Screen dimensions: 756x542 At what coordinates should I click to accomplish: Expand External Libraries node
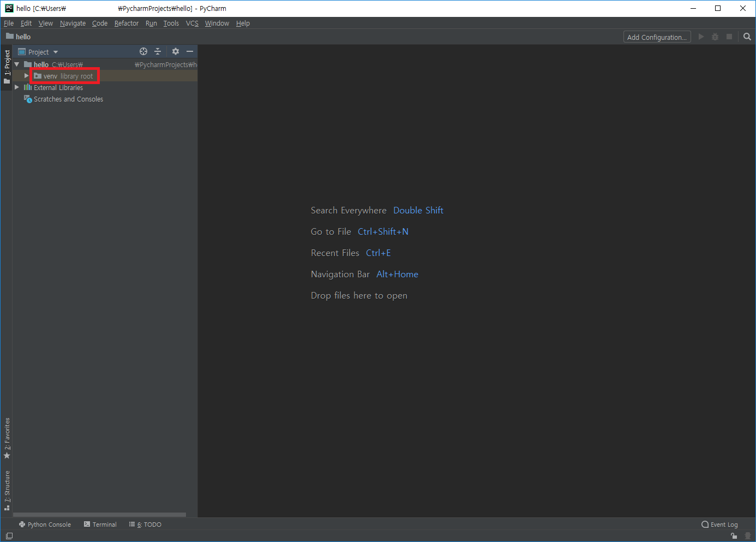pyautogui.click(x=17, y=87)
